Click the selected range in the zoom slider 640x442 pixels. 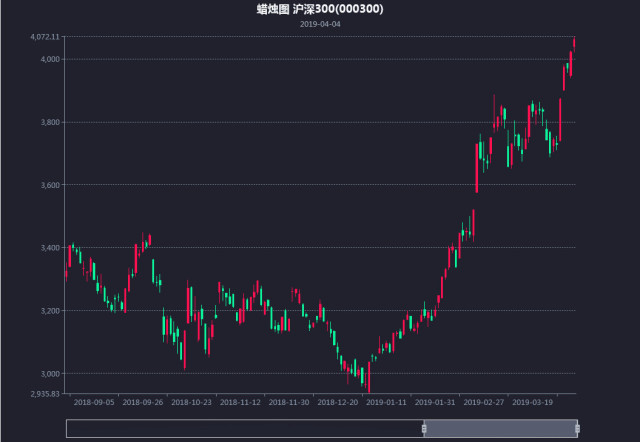point(500,428)
